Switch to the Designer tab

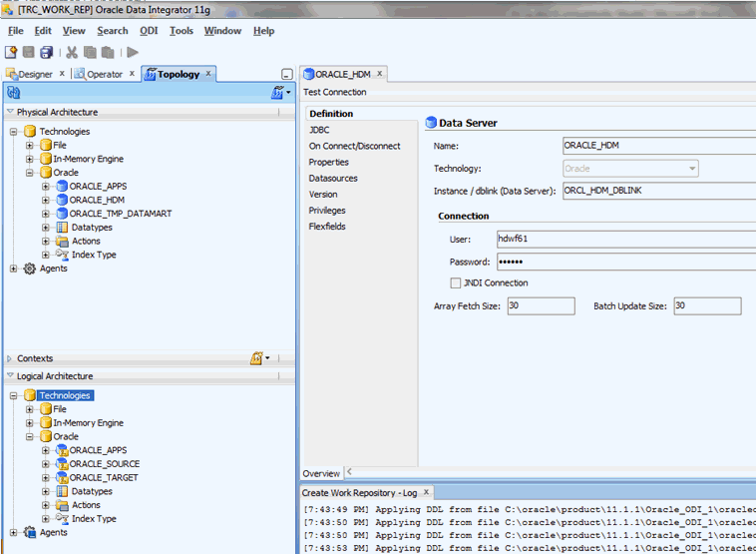[x=35, y=74]
